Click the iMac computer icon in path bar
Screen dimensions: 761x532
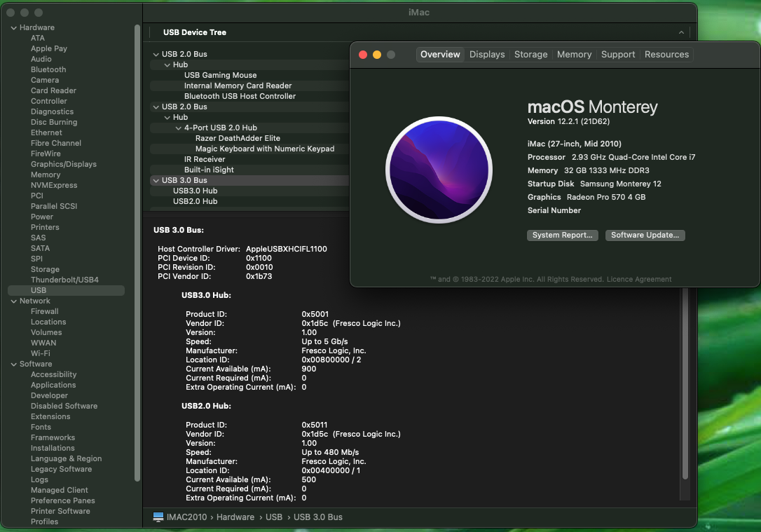tap(158, 517)
